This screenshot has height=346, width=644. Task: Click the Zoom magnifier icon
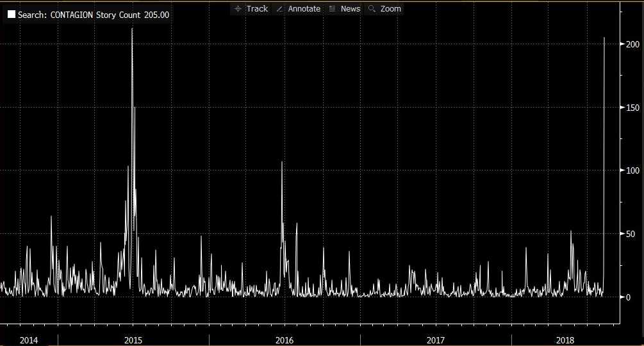(372, 9)
